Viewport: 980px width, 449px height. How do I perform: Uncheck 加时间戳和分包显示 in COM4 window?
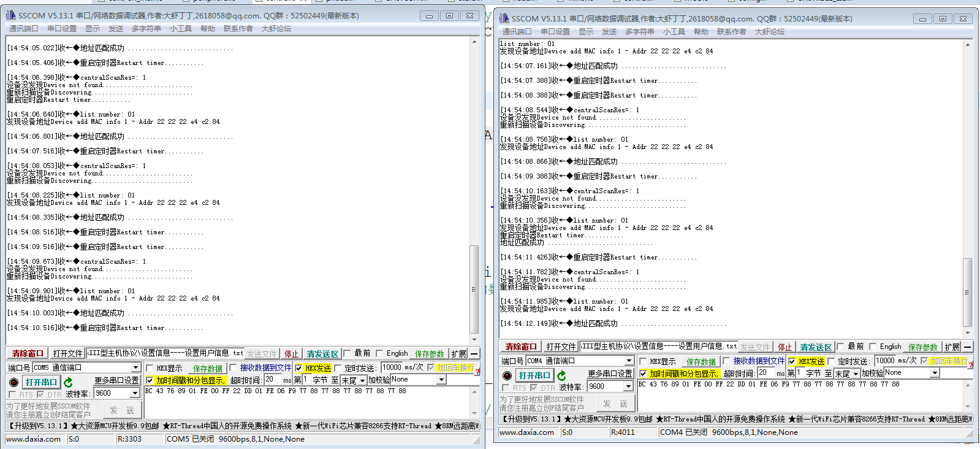tap(643, 374)
